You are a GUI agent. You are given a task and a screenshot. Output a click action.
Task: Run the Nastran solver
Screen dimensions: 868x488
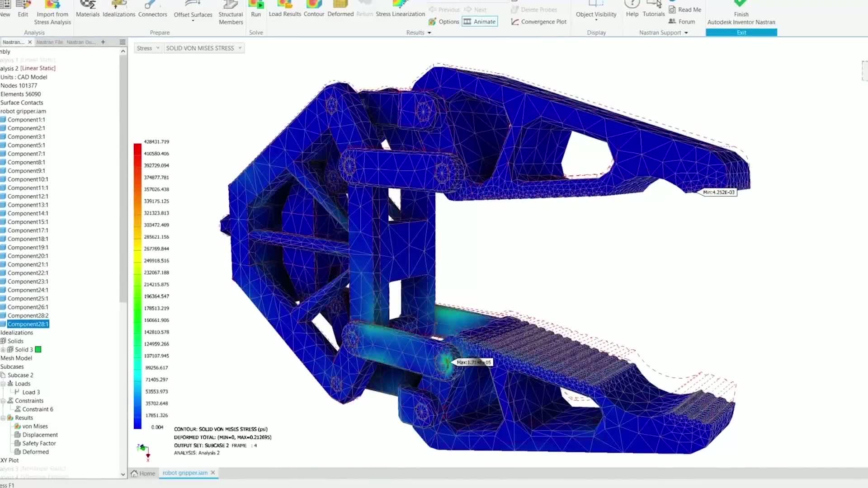[256, 9]
